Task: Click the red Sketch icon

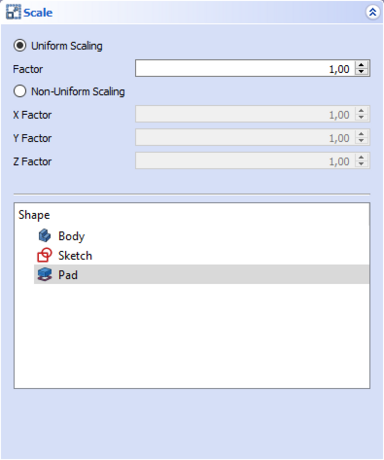Action: (x=44, y=255)
